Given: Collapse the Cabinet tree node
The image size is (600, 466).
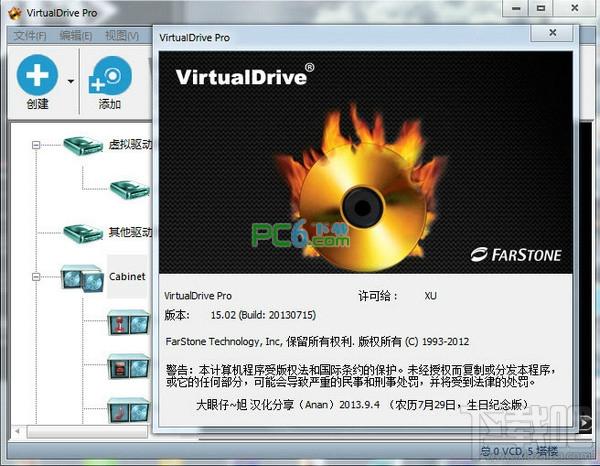Looking at the screenshot, I should click(x=36, y=277).
